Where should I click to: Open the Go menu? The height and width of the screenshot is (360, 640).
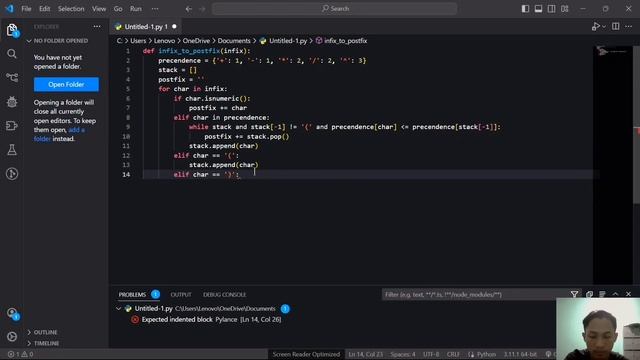(118, 9)
